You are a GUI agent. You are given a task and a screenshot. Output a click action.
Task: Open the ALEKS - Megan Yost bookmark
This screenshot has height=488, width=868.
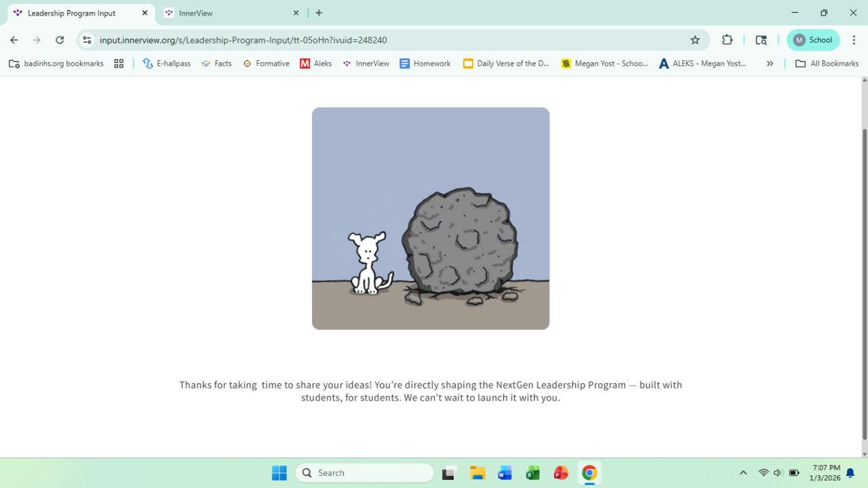[703, 64]
